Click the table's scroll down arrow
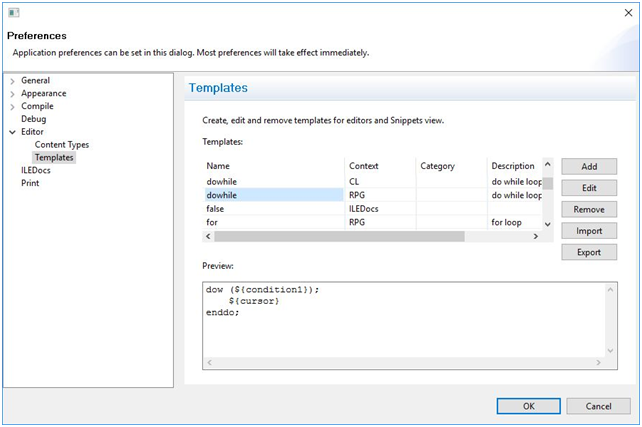 (547, 224)
